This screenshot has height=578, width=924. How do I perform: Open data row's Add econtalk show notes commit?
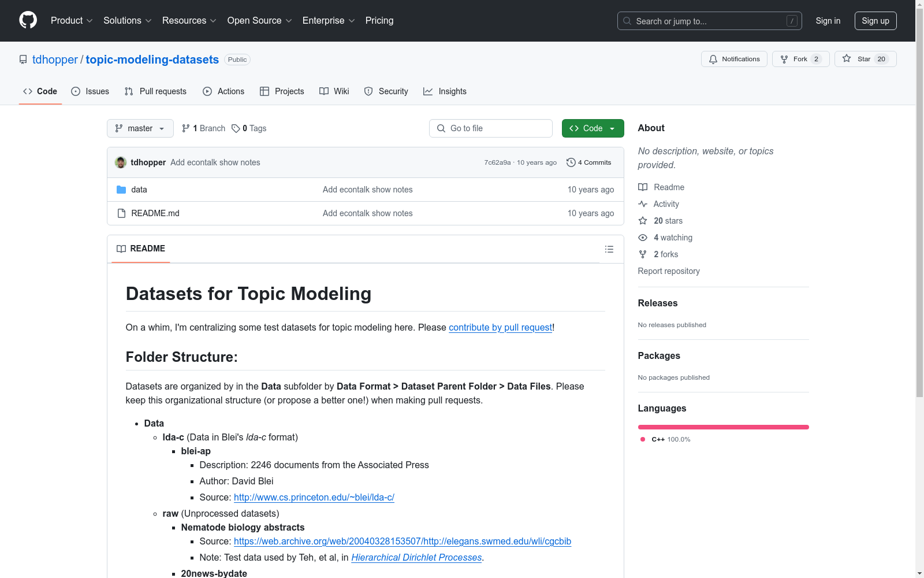[x=368, y=190]
